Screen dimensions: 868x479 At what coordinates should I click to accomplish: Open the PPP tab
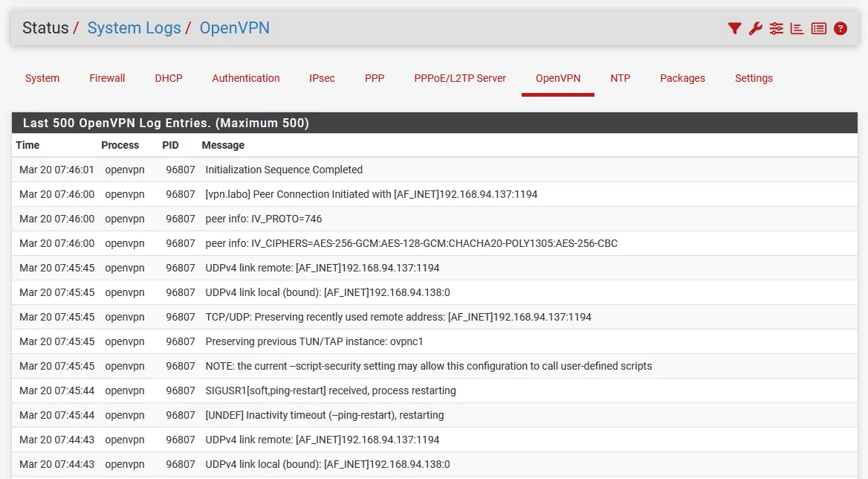(x=375, y=78)
